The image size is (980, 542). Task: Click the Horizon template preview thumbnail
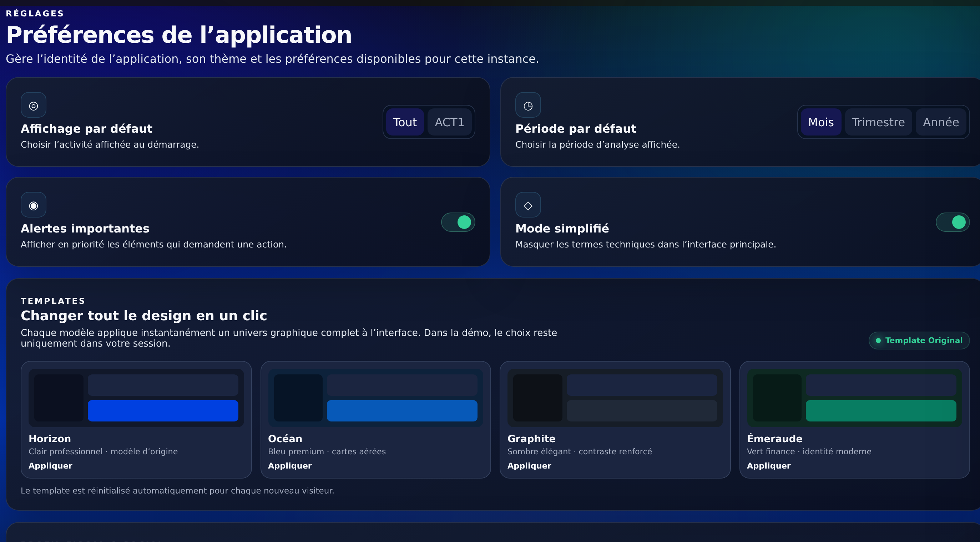click(x=136, y=398)
